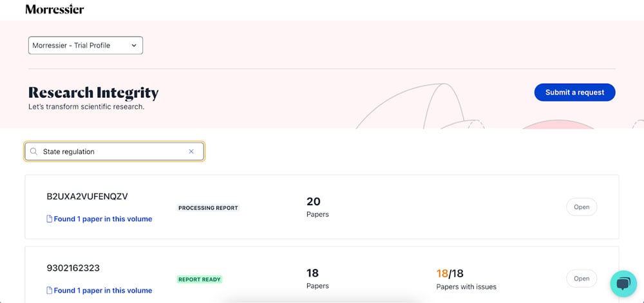Open the 9302162323 volume
644x303 pixels.
[x=581, y=279]
